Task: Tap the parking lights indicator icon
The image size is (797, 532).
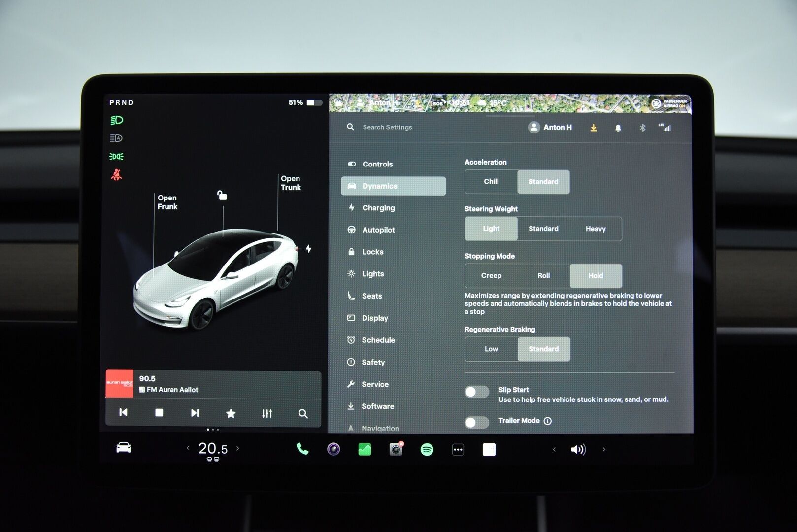Action: pos(117,157)
